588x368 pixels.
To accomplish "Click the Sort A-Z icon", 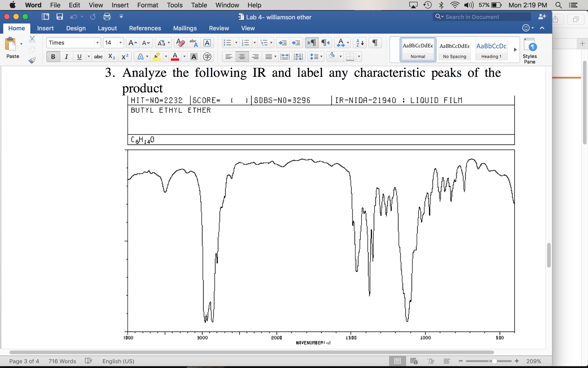I will [x=360, y=43].
